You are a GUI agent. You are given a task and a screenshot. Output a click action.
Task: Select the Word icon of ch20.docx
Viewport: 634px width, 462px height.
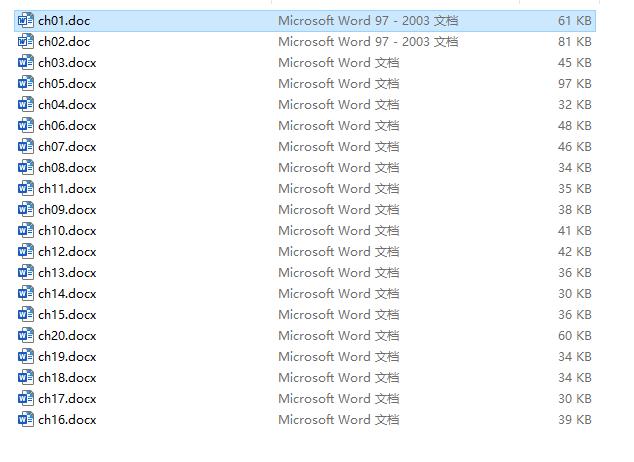pyautogui.click(x=25, y=335)
